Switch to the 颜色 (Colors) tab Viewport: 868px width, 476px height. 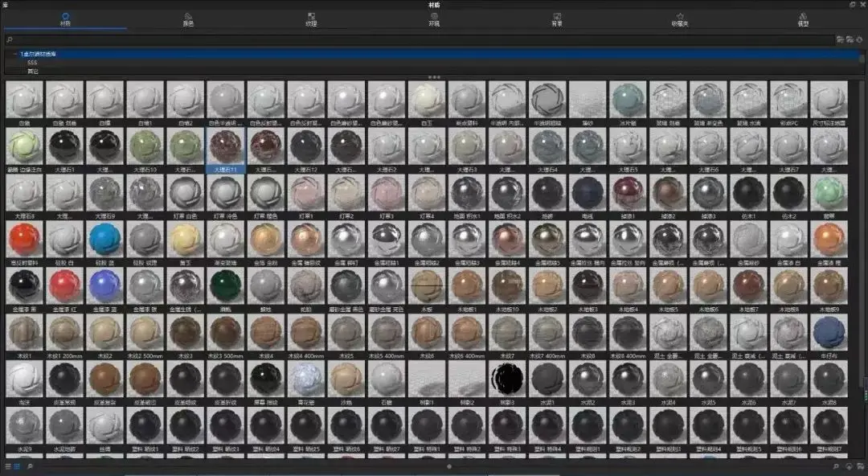(188, 19)
